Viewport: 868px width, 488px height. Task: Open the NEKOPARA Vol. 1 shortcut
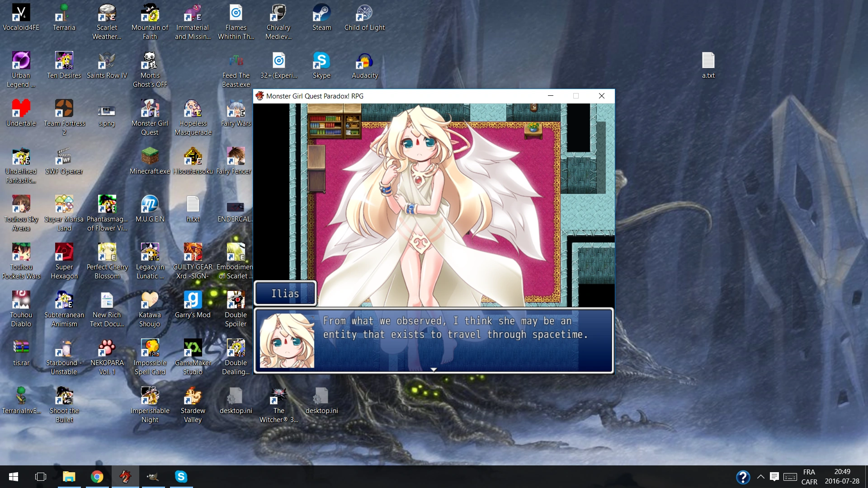107,348
